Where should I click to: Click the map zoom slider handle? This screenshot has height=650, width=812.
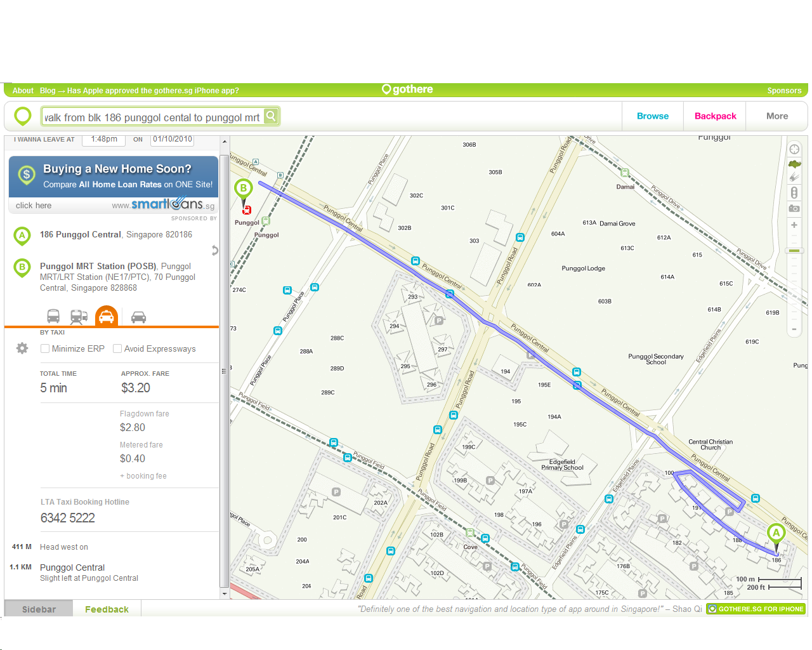(x=794, y=251)
